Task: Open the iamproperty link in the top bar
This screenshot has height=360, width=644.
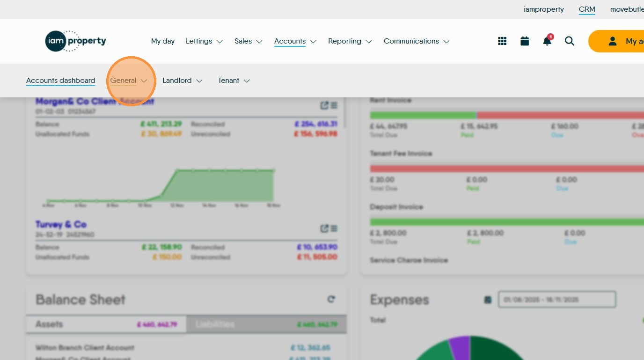Action: [x=544, y=9]
